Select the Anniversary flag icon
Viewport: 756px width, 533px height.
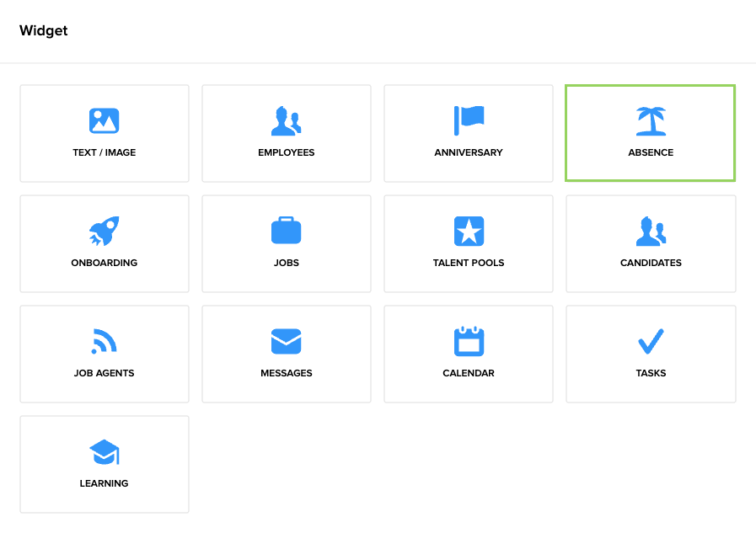coord(468,119)
